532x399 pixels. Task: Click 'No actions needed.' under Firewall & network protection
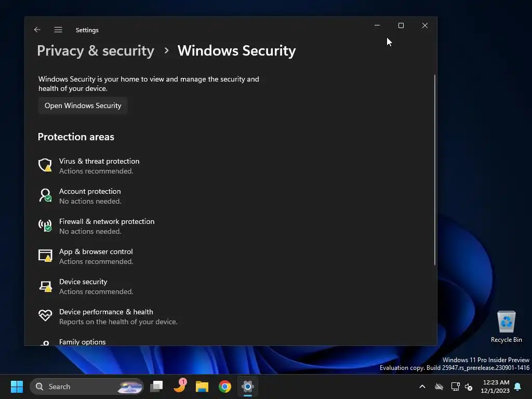[x=90, y=231]
